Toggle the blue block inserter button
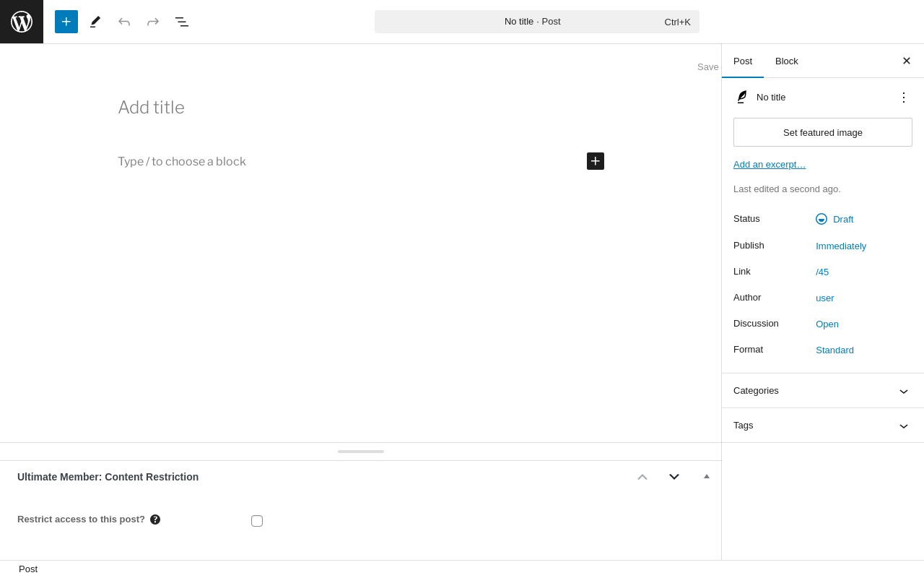Image resolution: width=924 pixels, height=578 pixels. point(66,22)
